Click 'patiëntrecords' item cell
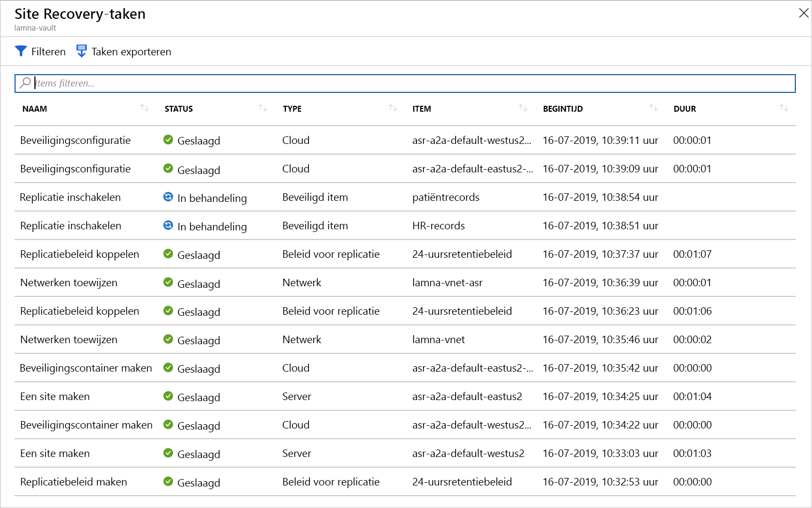The image size is (812, 508). 446,197
